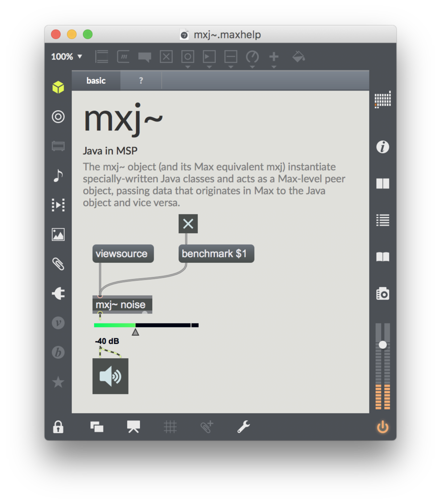Close the mxj~.maxhelp window
441x504 pixels.
click(x=56, y=34)
